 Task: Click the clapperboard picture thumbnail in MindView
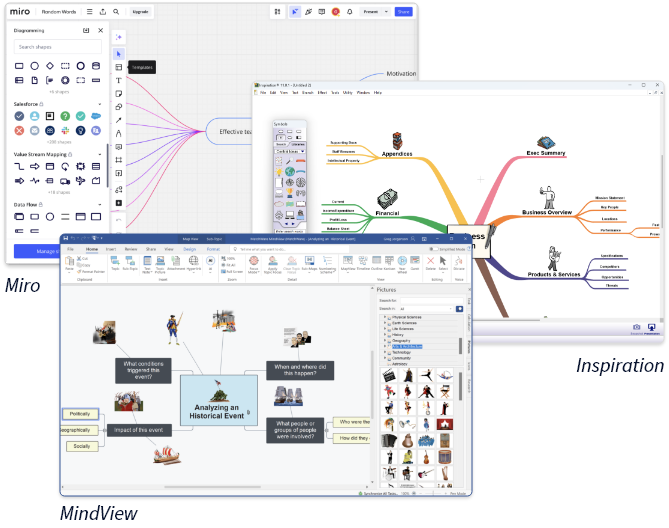tap(389, 376)
